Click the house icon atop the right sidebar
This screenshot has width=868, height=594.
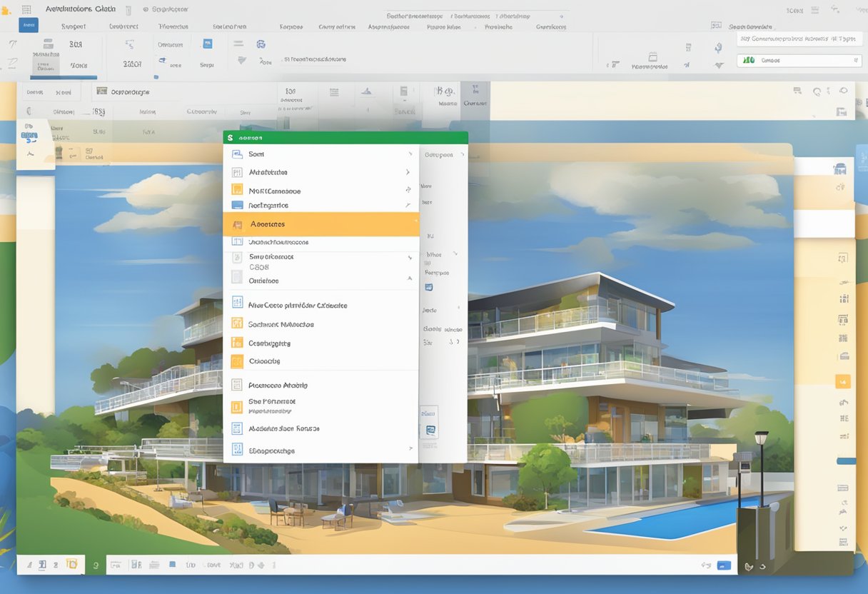click(x=839, y=169)
